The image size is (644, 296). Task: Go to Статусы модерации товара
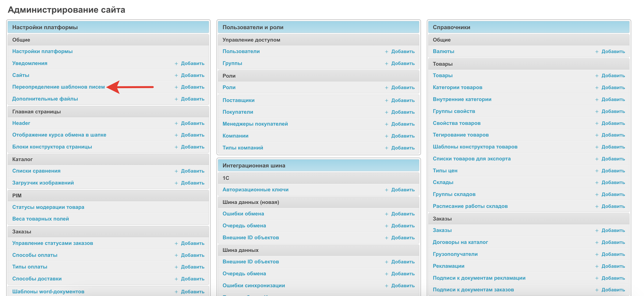coord(48,207)
